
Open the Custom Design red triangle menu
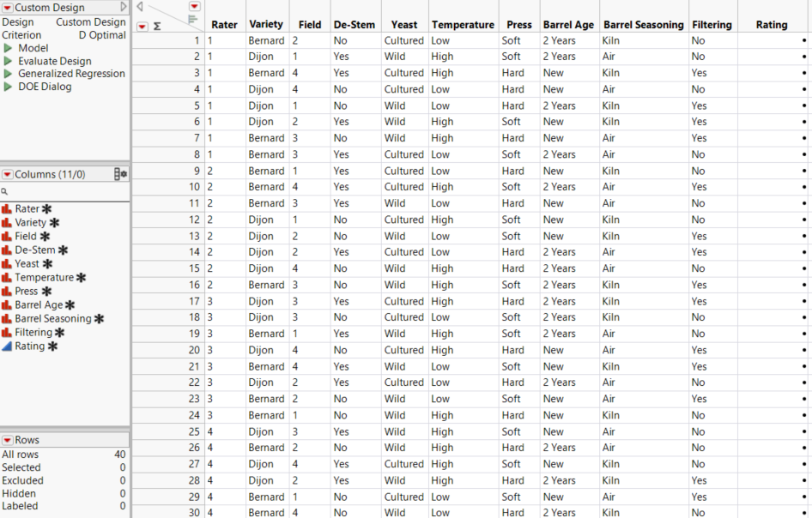(7, 7)
